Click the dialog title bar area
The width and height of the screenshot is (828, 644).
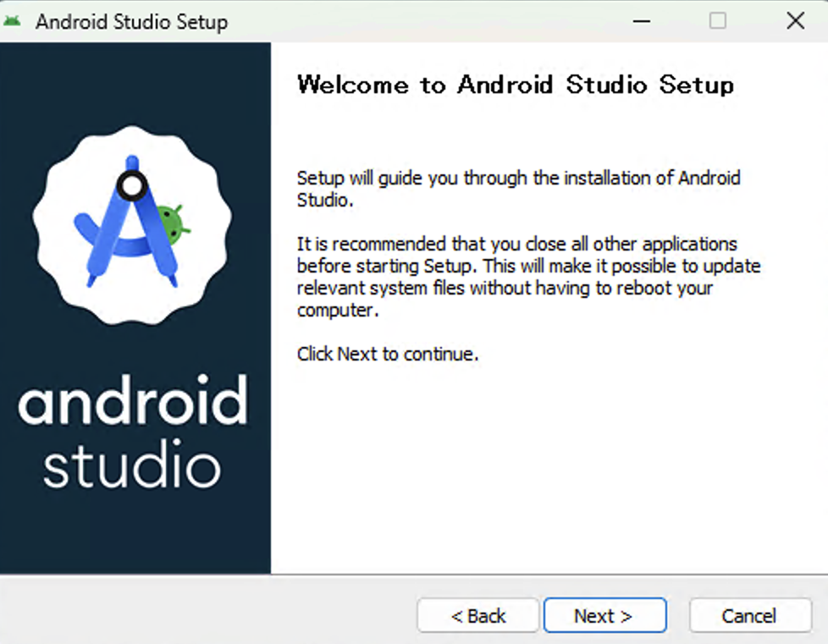pyautogui.click(x=381, y=21)
